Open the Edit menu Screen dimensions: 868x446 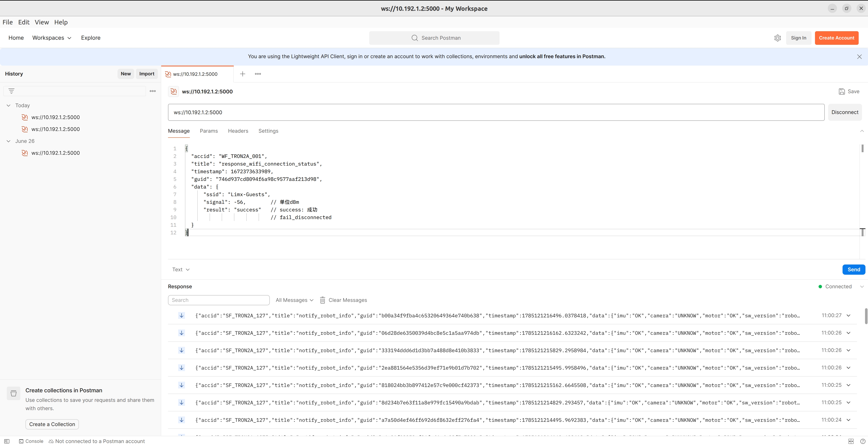(x=24, y=22)
